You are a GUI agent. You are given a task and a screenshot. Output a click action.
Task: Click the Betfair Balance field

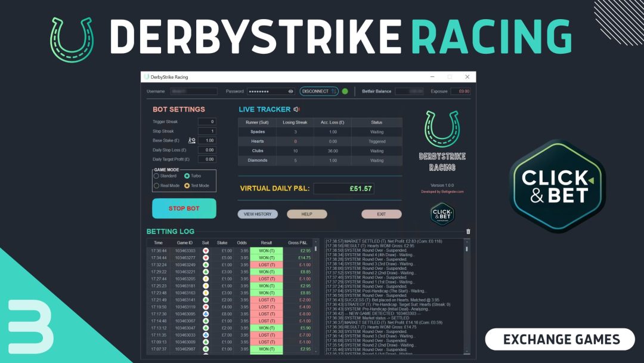pyautogui.click(x=410, y=91)
